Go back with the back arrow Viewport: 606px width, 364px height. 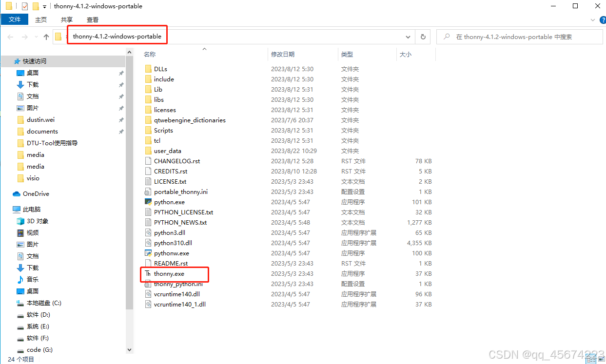[x=11, y=37]
